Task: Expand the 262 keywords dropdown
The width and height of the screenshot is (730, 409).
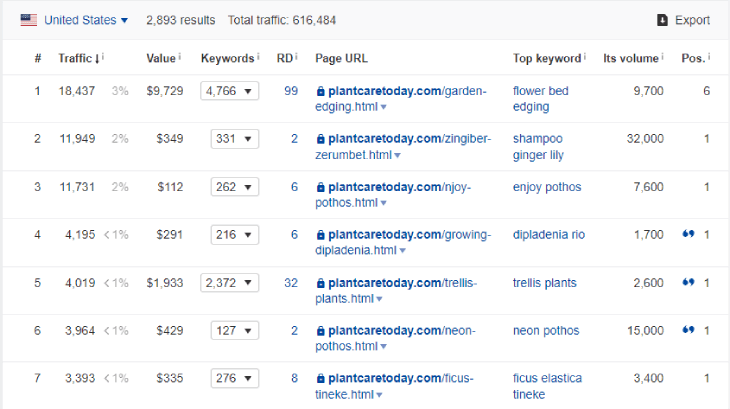Action: pos(235,187)
